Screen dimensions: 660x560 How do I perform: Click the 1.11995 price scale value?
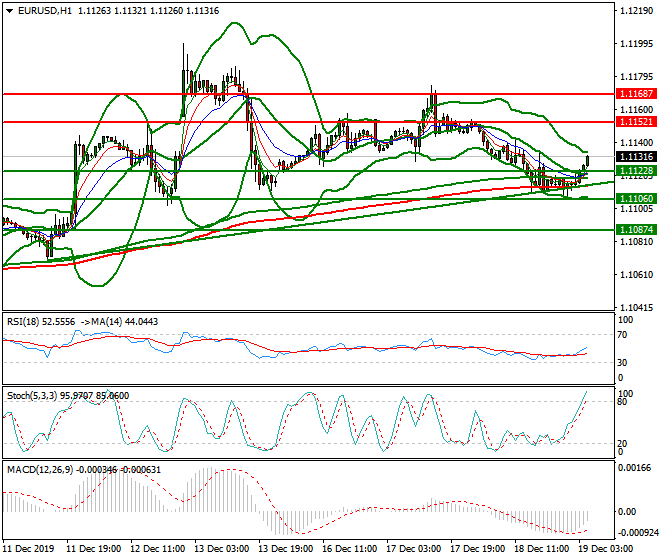(637, 44)
